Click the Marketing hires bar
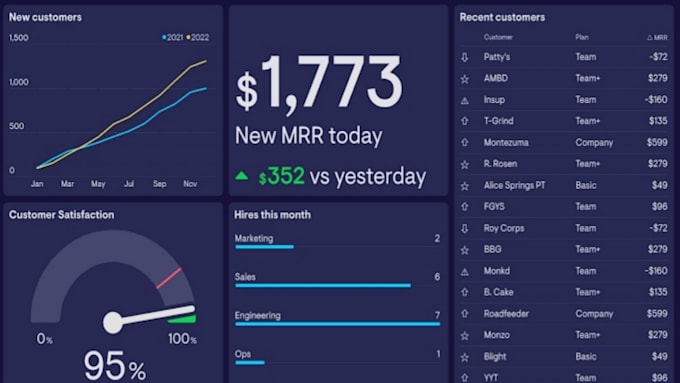This screenshot has width=680, height=383. pos(264,247)
